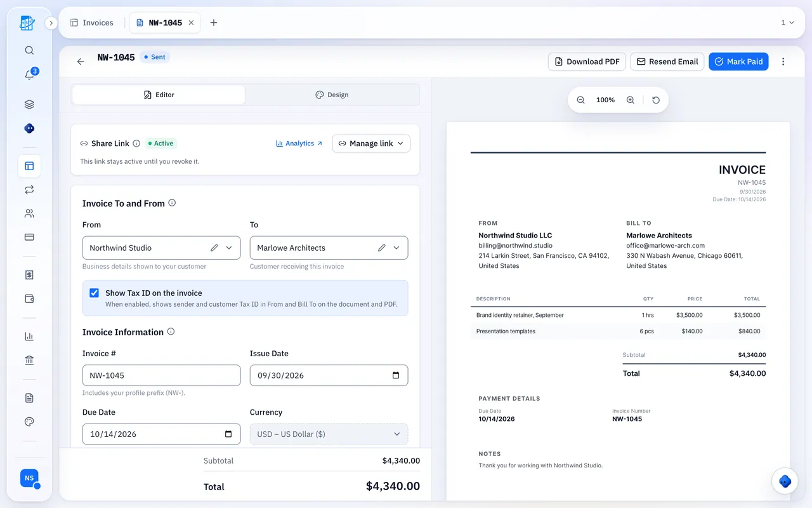Zoom in the invoice preview
The image size is (812, 508).
click(x=631, y=100)
